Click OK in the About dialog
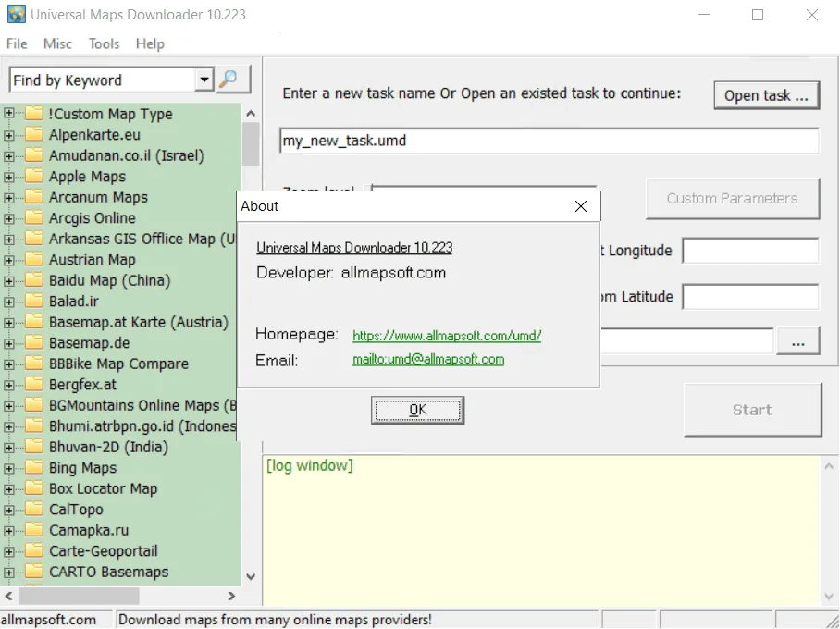 tap(417, 410)
